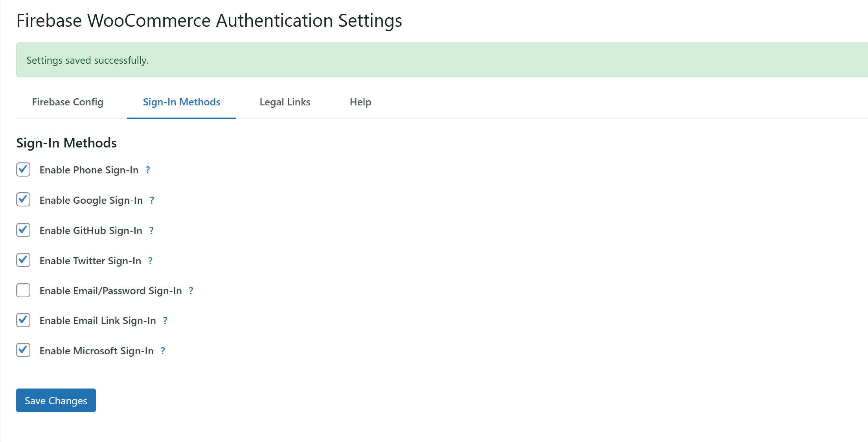The width and height of the screenshot is (868, 442).
Task: Open the Legal Links tab
Action: coord(285,102)
